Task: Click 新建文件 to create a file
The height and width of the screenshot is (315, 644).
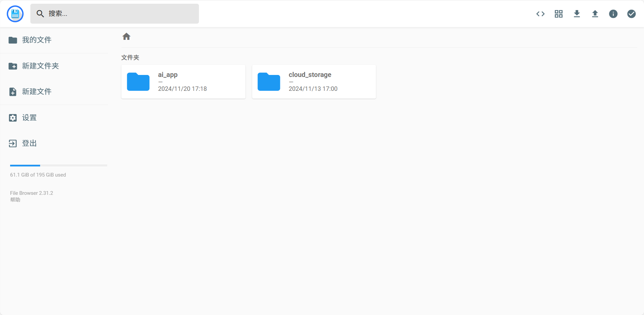Action: coord(54,92)
